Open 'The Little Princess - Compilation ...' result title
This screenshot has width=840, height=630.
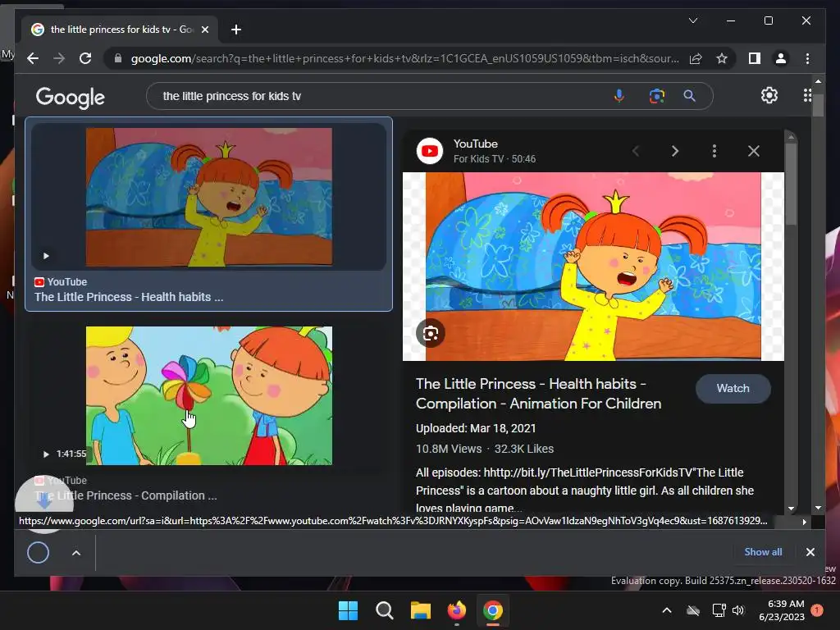[126, 495]
